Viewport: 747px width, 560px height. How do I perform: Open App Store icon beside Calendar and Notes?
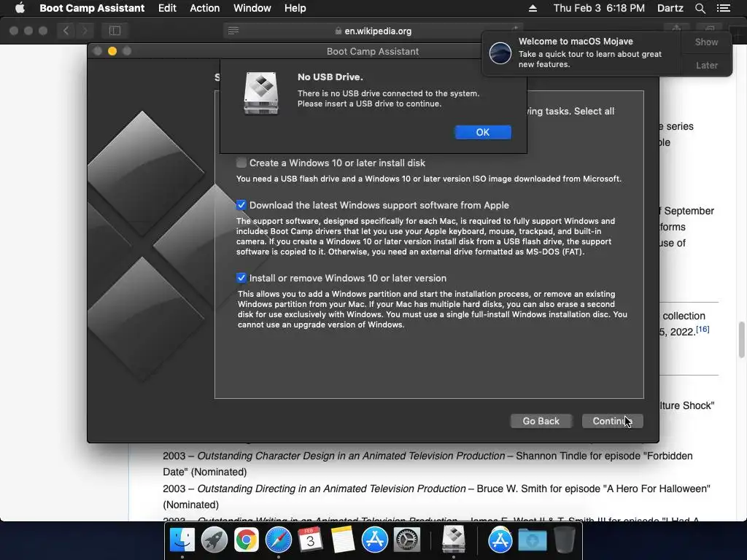pos(374,540)
